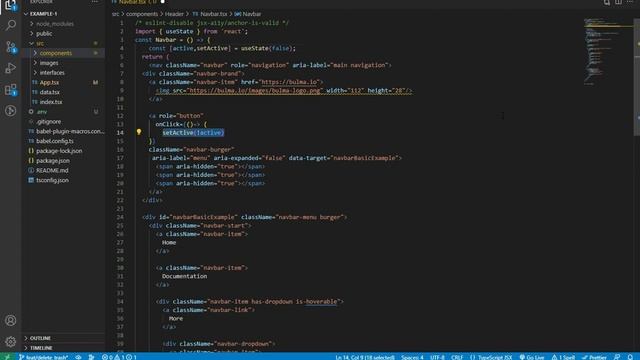Expand the images folder
Image resolution: width=640 pixels, height=360 pixels.
pos(63,63)
